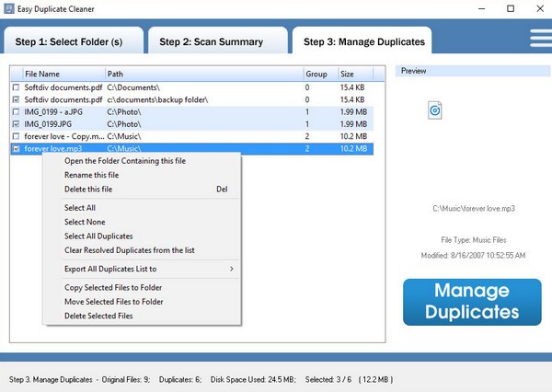Sort by Group column header
552x392 pixels.
[321, 74]
